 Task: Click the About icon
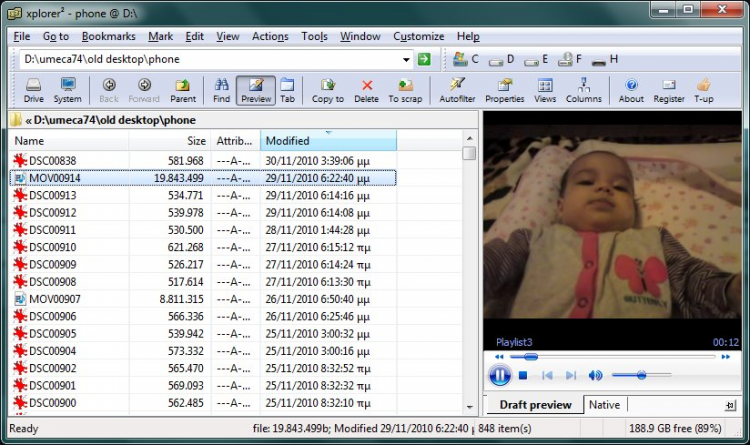coord(631,90)
